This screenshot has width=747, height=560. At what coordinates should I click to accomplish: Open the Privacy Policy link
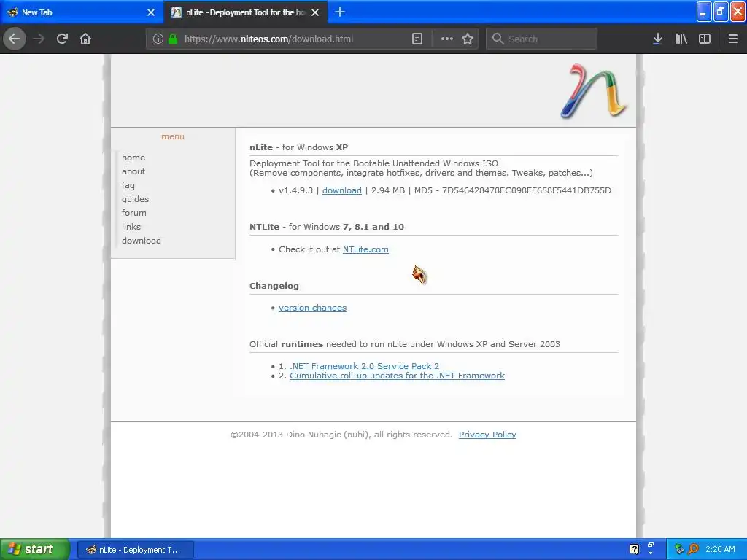click(x=487, y=435)
